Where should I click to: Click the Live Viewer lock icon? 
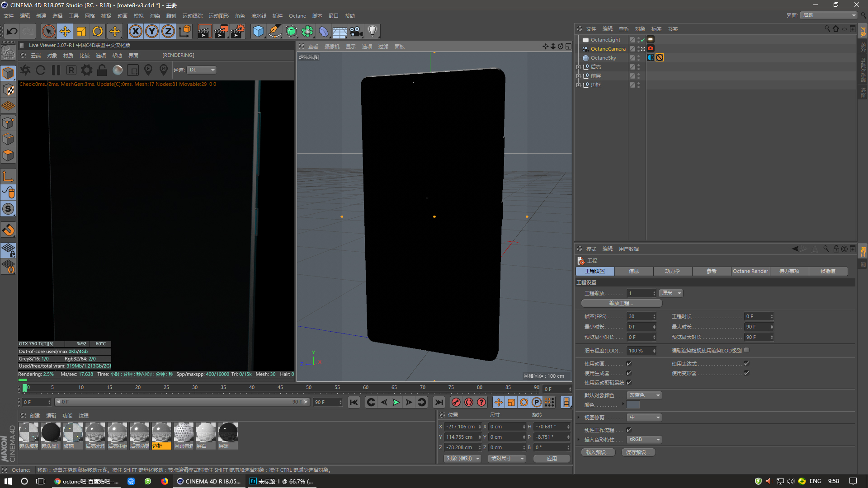(102, 70)
